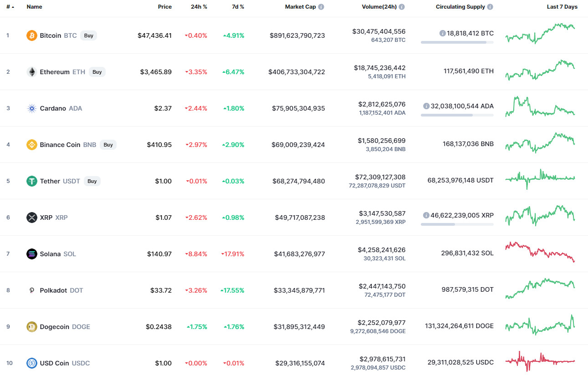Click info icon next to Bitcoin circulating supply

(442, 33)
